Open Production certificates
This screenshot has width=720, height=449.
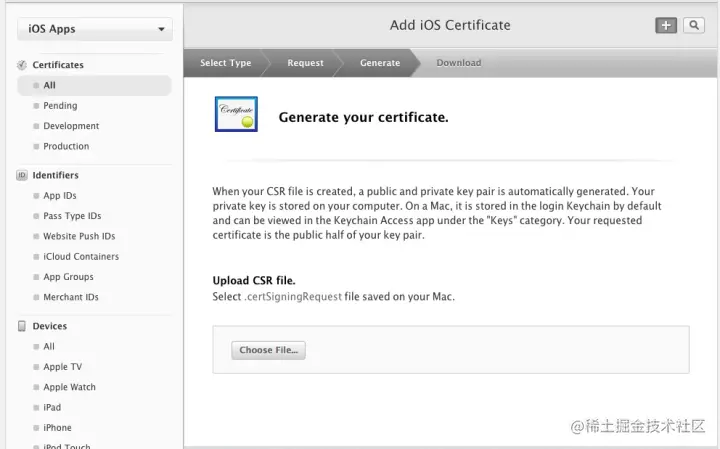[66, 146]
